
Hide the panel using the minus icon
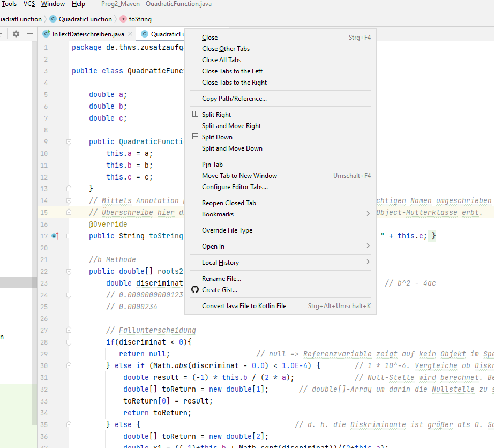click(30, 33)
